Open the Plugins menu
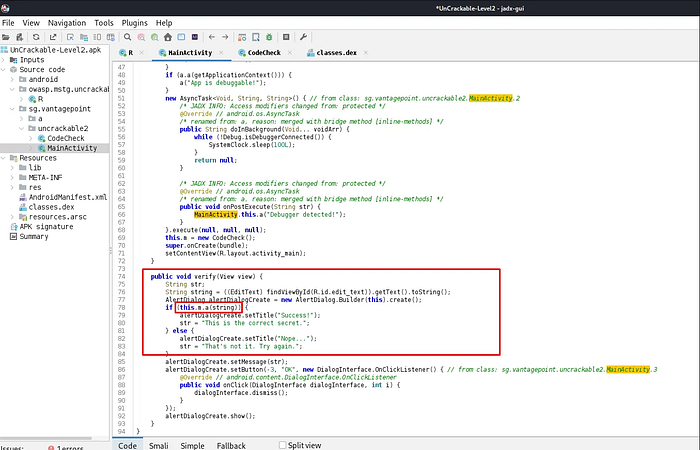The image size is (700, 450). pos(134,23)
